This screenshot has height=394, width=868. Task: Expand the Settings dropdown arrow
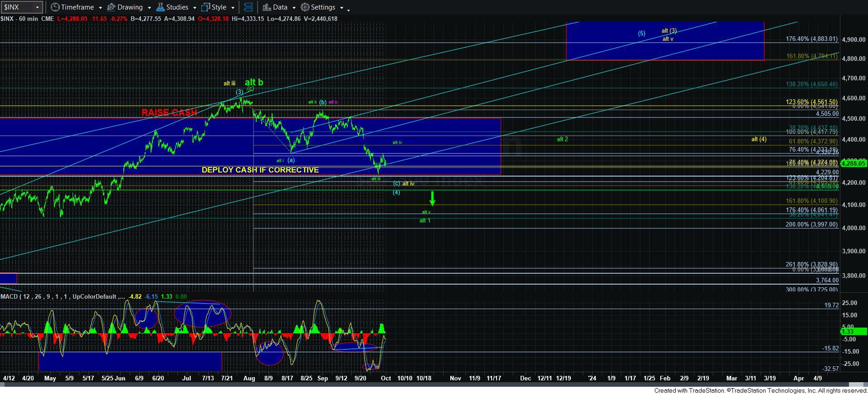tap(341, 8)
